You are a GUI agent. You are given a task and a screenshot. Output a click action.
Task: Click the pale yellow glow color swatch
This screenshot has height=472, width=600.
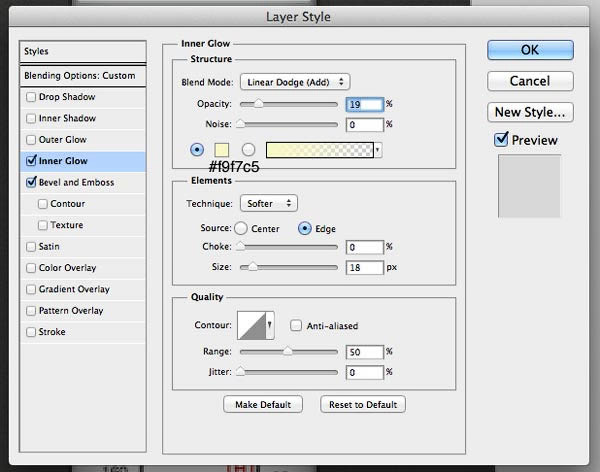click(x=222, y=150)
